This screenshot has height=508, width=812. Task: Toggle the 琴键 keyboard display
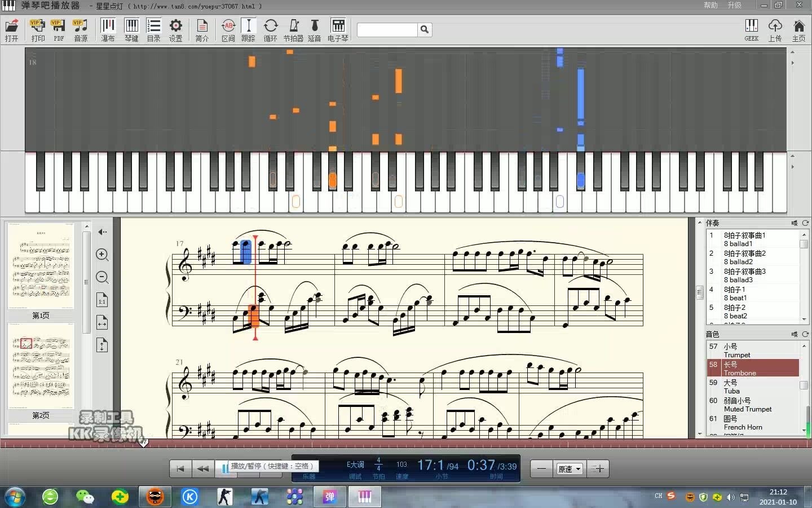point(131,30)
